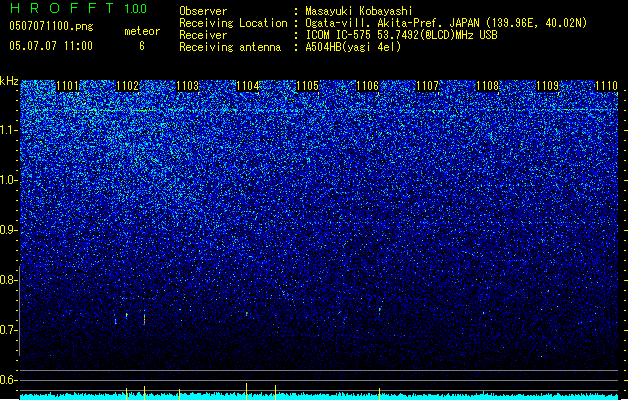Click the 'Receiving antenna' label
The height and width of the screenshot is (400, 629).
[x=230, y=47]
